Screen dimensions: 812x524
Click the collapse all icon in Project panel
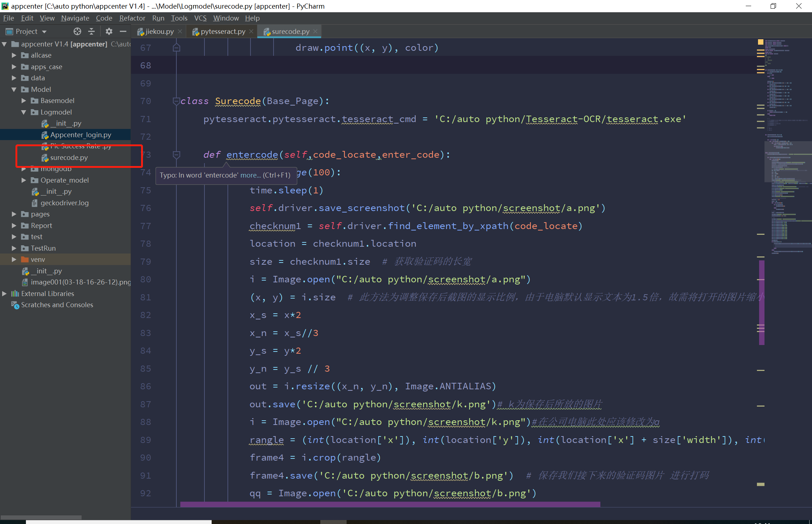pos(91,31)
